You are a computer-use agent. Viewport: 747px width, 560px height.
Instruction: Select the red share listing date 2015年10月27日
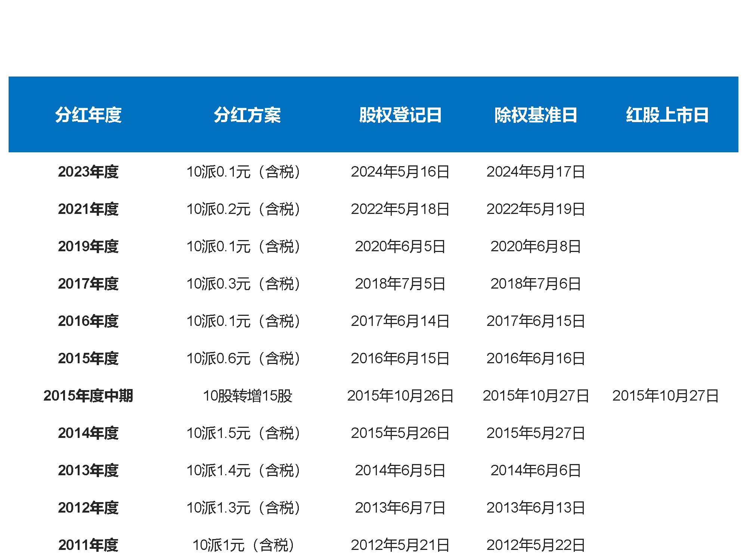pyautogui.click(x=665, y=396)
